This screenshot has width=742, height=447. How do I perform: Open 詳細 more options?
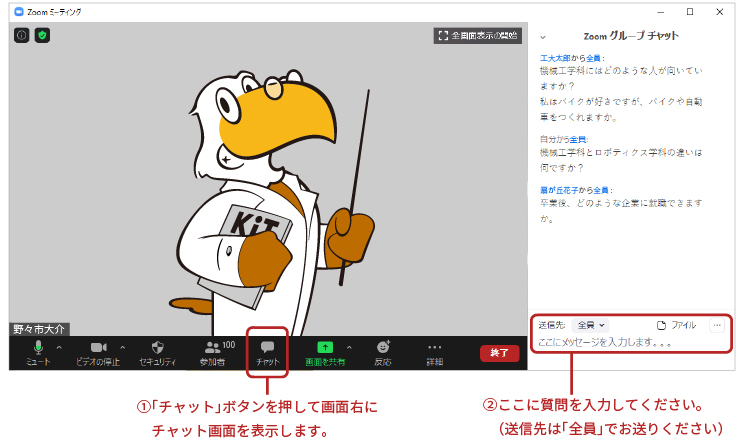tap(434, 353)
